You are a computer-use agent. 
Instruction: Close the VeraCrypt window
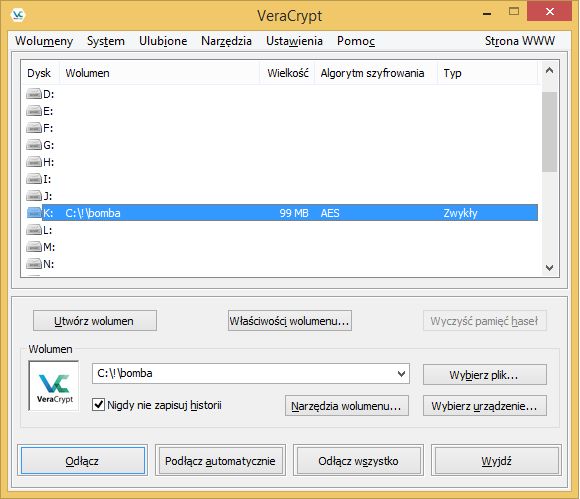tap(550, 11)
